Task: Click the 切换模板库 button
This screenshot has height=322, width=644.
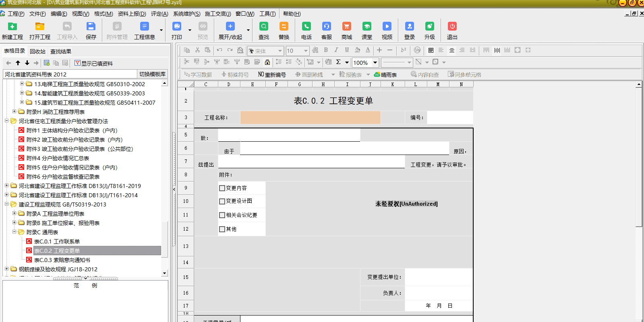Action: tap(152, 74)
